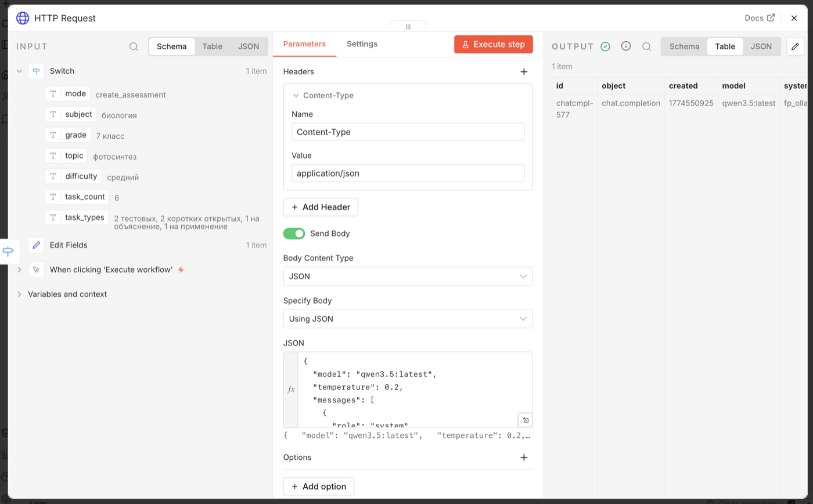Click the text type icon beside subject
The image size is (813, 504).
[x=53, y=114]
